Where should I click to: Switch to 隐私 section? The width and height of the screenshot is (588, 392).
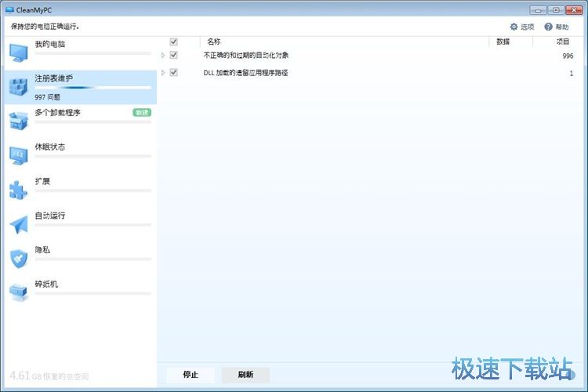click(x=81, y=259)
